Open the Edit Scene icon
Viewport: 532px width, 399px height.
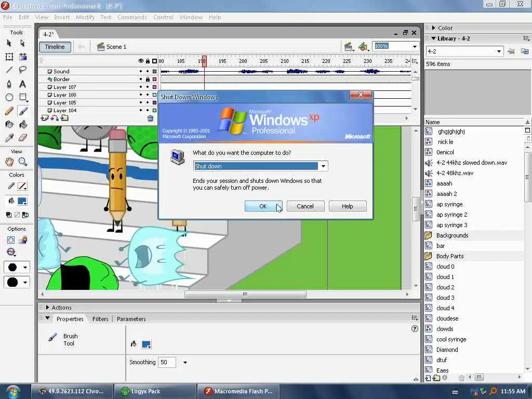pyautogui.click(x=348, y=47)
